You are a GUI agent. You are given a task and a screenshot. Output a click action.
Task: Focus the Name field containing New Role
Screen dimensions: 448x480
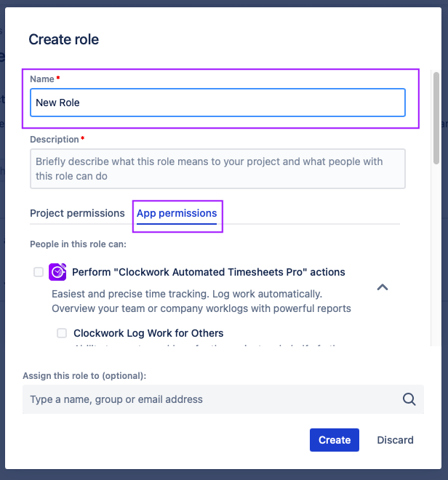pos(217,103)
